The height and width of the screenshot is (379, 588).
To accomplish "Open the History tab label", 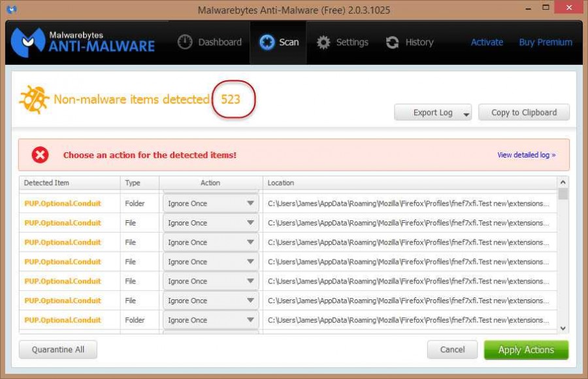I will click(419, 42).
